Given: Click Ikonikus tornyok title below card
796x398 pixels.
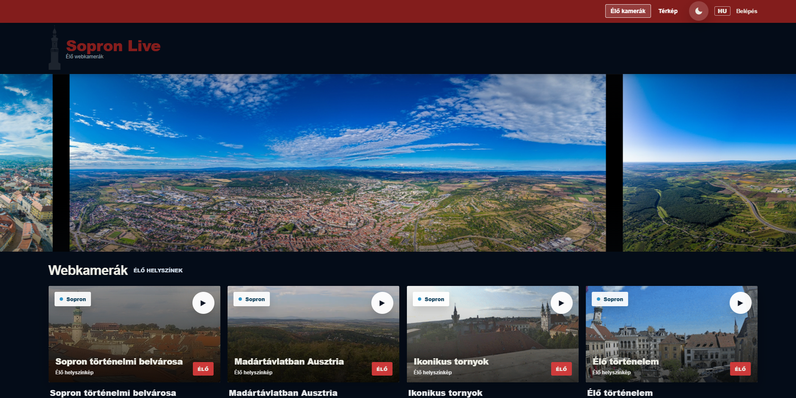Looking at the screenshot, I should click(445, 393).
